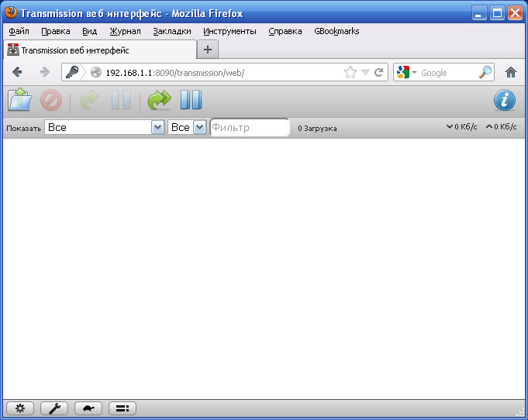Click the new tab plus button
Viewport: 528px width, 420px height.
[207, 50]
